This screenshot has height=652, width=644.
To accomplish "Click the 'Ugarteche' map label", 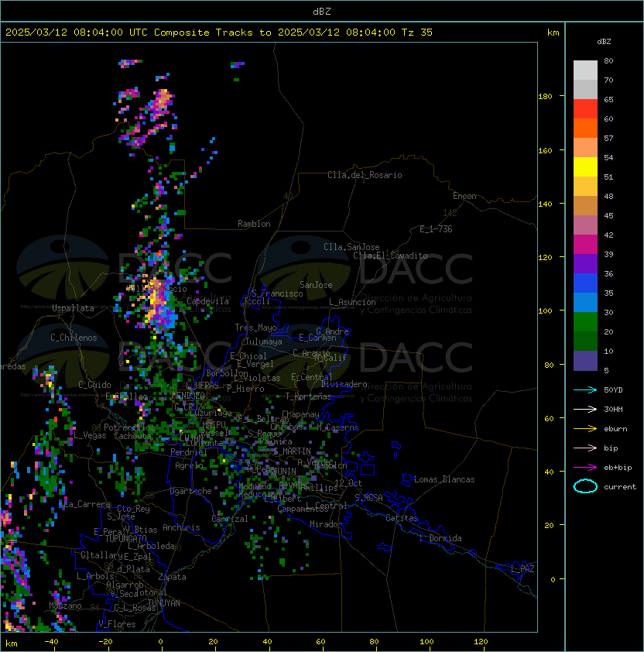I will coord(191,491).
